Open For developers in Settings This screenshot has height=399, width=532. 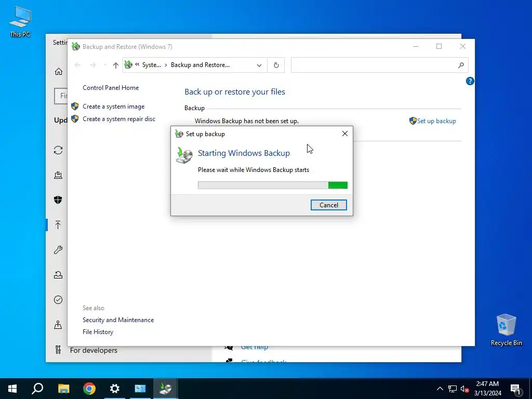coord(94,351)
